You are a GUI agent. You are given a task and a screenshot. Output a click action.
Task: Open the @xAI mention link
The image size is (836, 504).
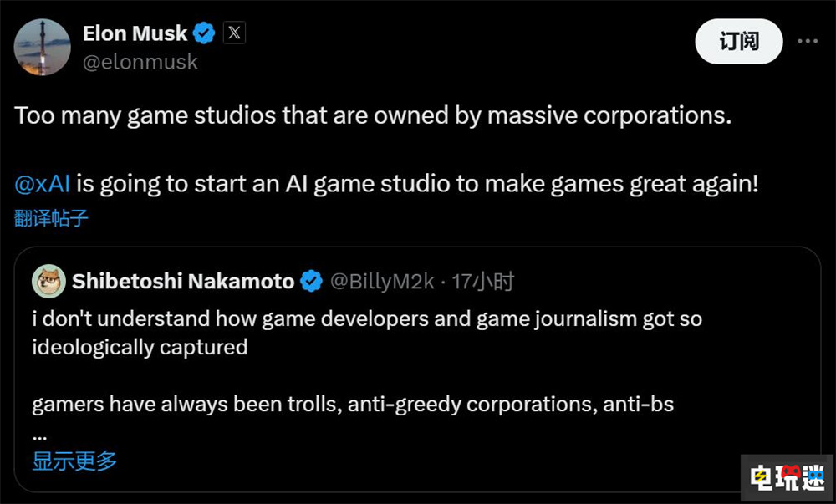[x=43, y=184]
